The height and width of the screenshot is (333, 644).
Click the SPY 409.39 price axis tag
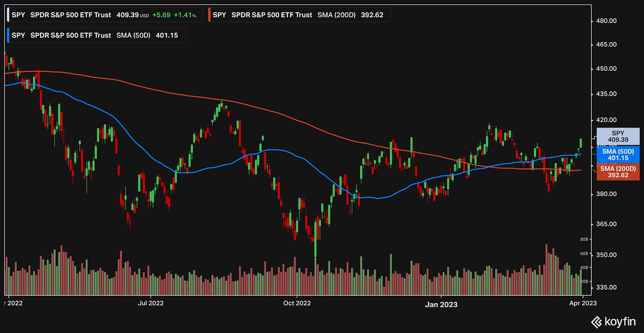coord(618,136)
